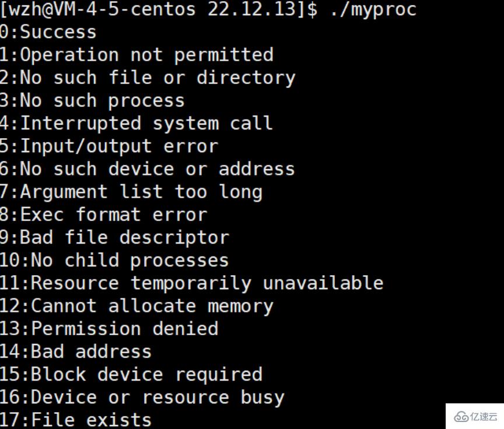Click the "Argument list too long" line

point(131,192)
